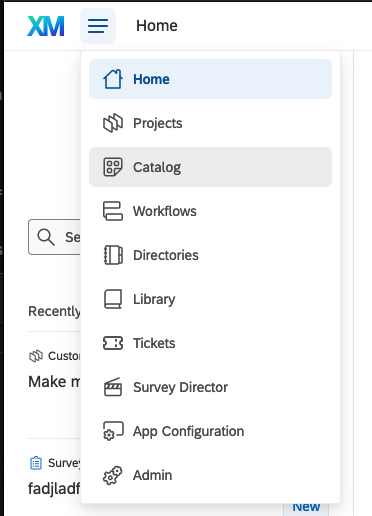The height and width of the screenshot is (516, 372).
Task: Open Admin from the navigation menu
Action: (x=210, y=475)
